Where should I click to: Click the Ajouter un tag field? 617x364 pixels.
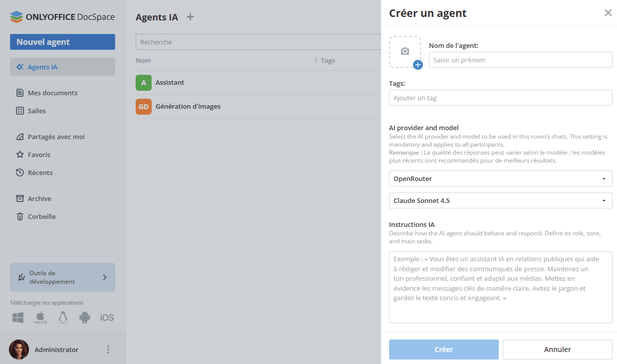pyautogui.click(x=500, y=98)
